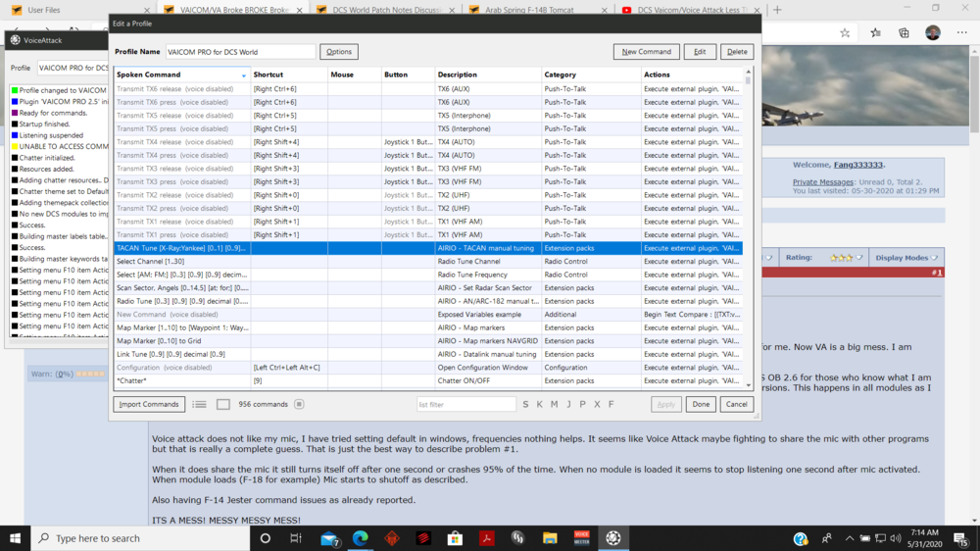
Task: Open Adobe Acrobat from the taskbar
Action: 487,538
